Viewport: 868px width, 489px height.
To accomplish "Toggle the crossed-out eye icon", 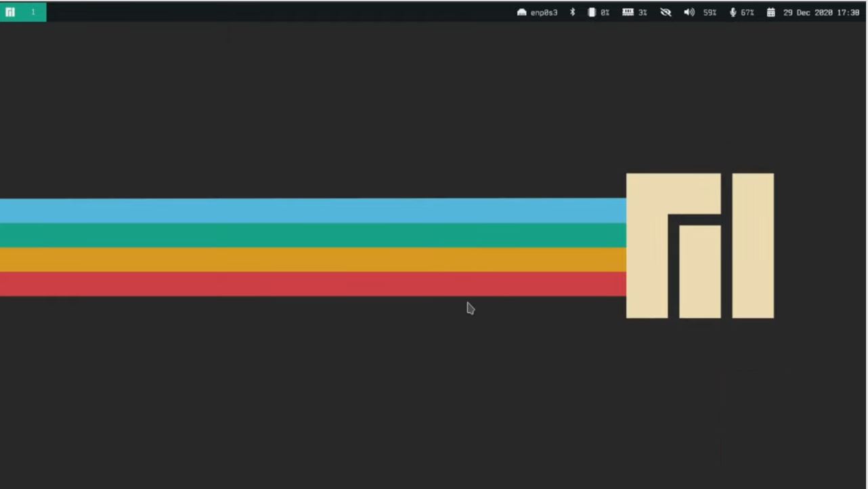I will 666,12.
